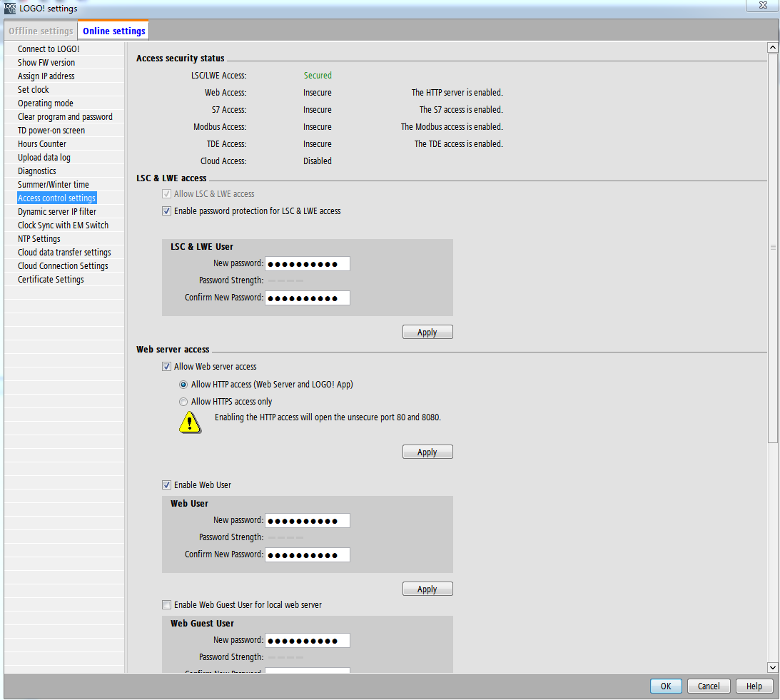Select Cloud Connection Settings in sidebar
Image resolution: width=780 pixels, height=700 pixels.
(x=63, y=266)
